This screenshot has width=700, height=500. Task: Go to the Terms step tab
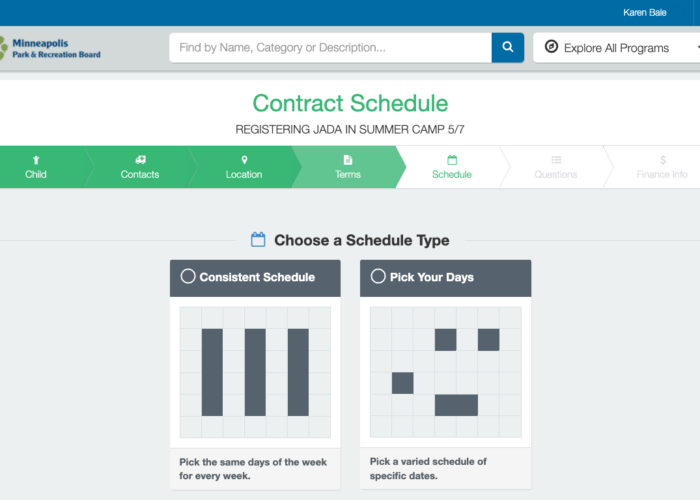point(348,167)
